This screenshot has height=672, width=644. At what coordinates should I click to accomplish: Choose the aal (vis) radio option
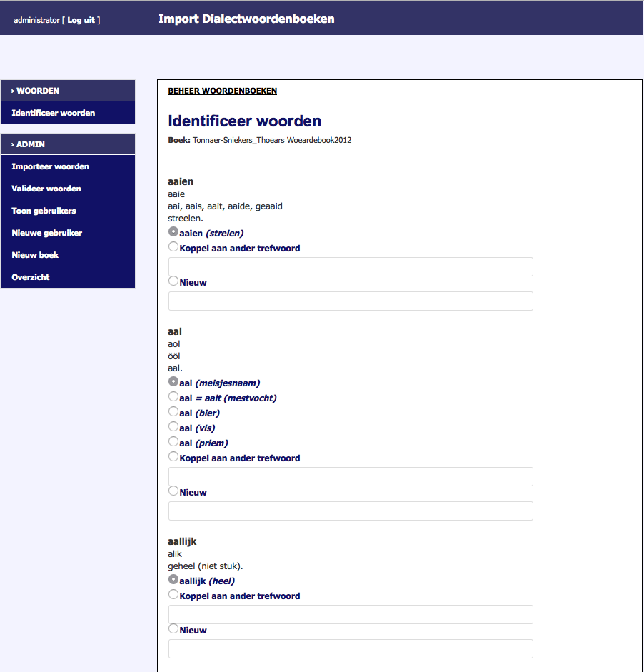tap(173, 427)
